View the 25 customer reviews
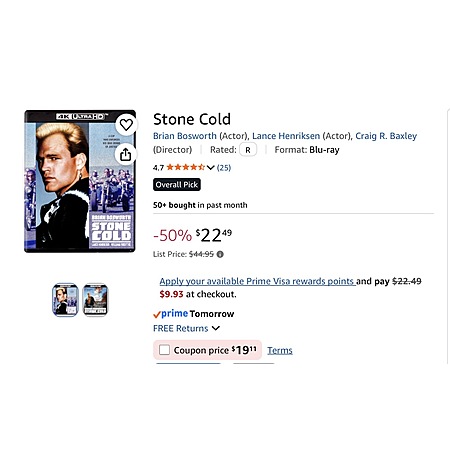Image resolution: width=450 pixels, height=450 pixels. pos(224,167)
